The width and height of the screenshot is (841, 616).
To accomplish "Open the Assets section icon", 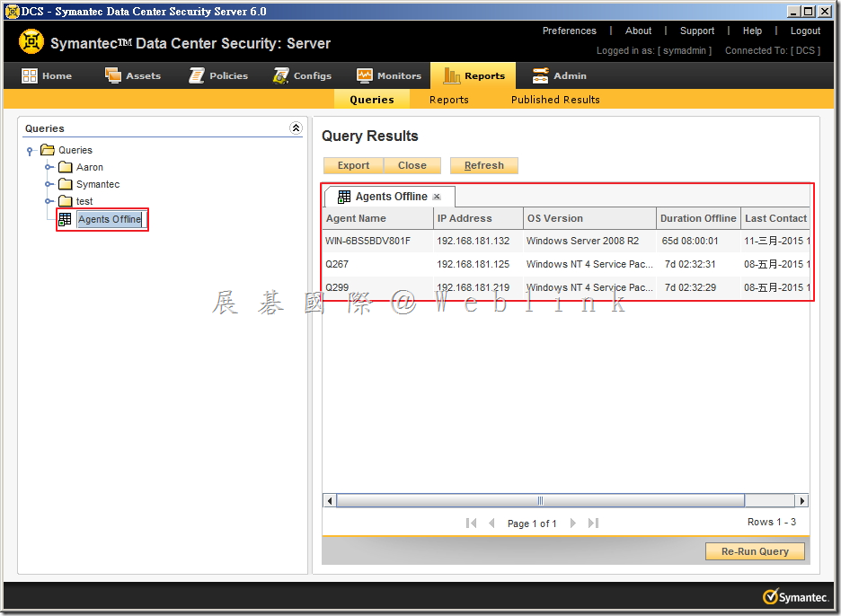I will (113, 75).
